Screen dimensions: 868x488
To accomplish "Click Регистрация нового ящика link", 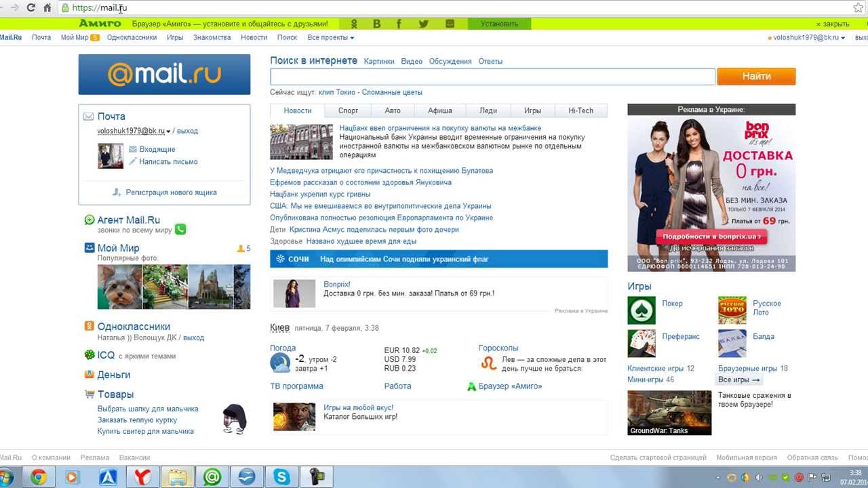I will pos(171,192).
